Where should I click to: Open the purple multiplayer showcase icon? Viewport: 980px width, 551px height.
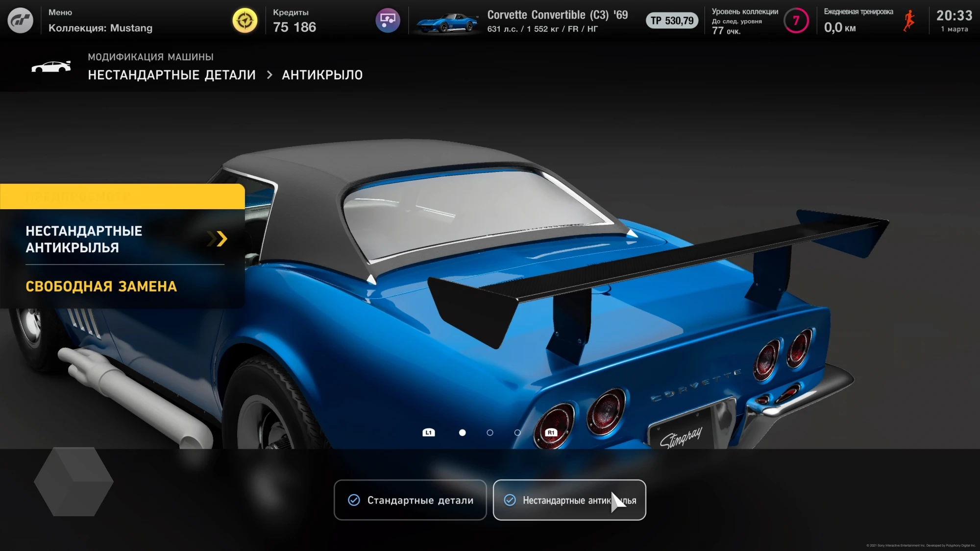coord(388,21)
